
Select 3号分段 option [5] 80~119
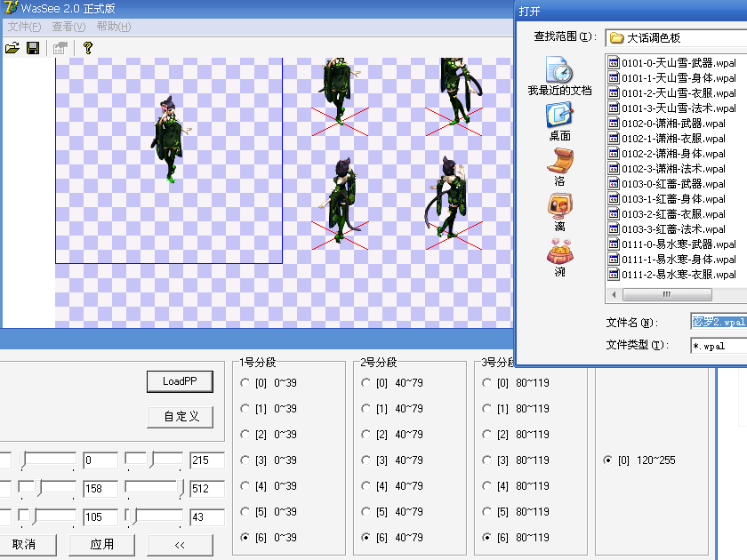(x=516, y=511)
